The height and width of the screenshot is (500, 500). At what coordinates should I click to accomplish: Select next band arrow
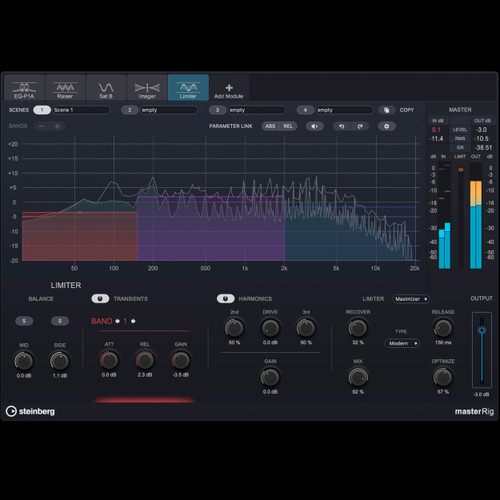[x=133, y=321]
